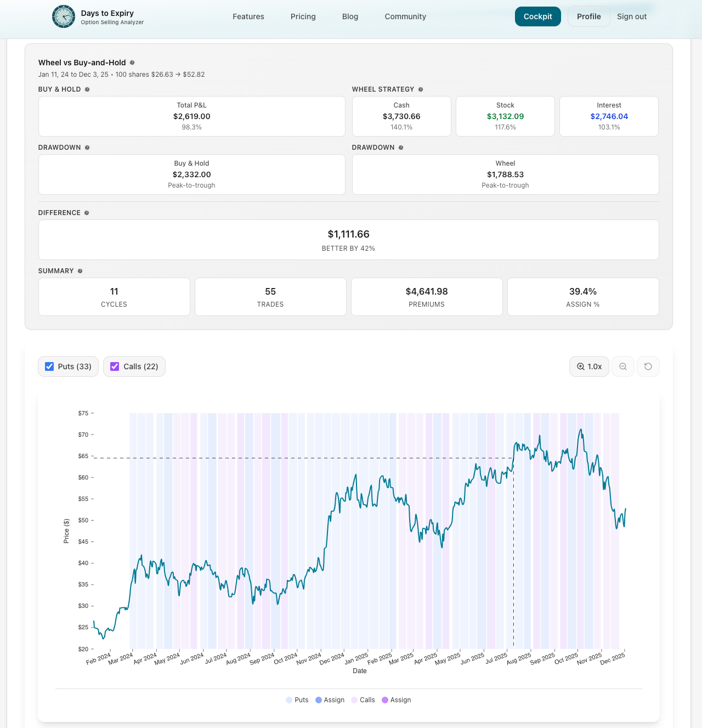Sign out of the account

pyautogui.click(x=632, y=16)
